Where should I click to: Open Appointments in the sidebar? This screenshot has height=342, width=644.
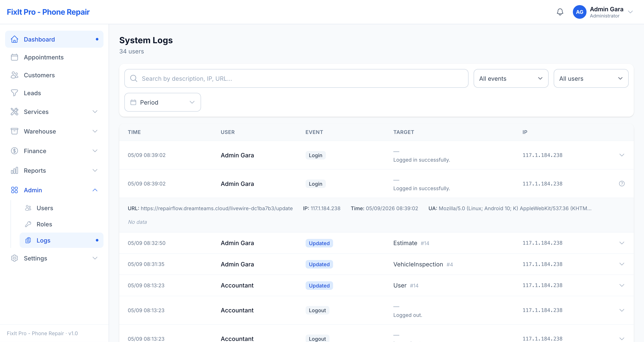(54, 57)
